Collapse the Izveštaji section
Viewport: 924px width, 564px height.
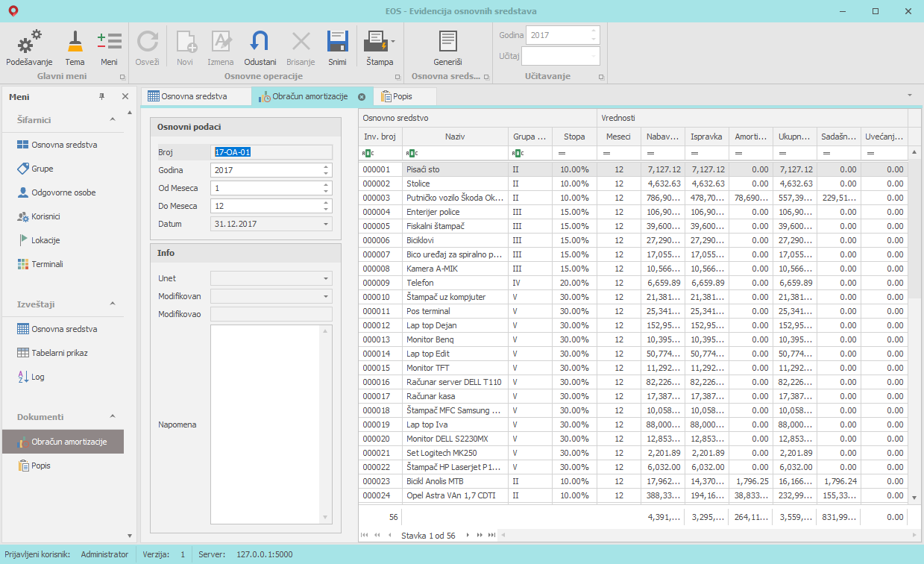113,304
